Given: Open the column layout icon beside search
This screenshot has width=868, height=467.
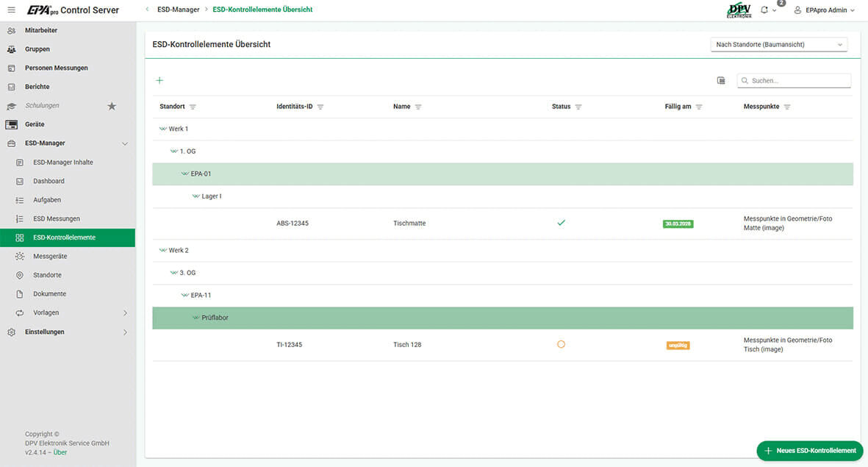Looking at the screenshot, I should pyautogui.click(x=721, y=81).
